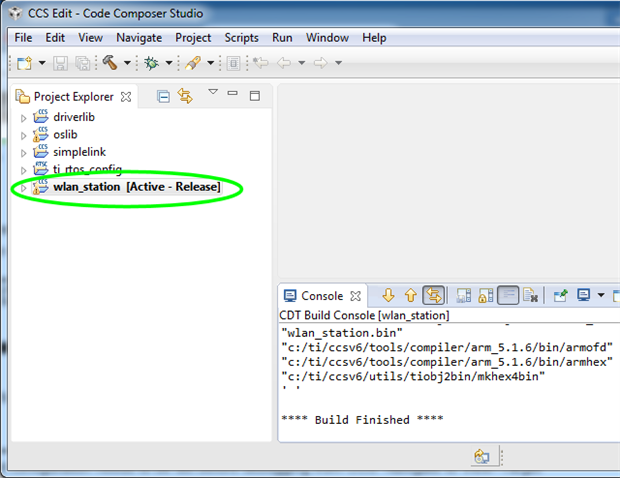The height and width of the screenshot is (478, 620).
Task: Start debugging with the bug icon
Action: [x=151, y=63]
